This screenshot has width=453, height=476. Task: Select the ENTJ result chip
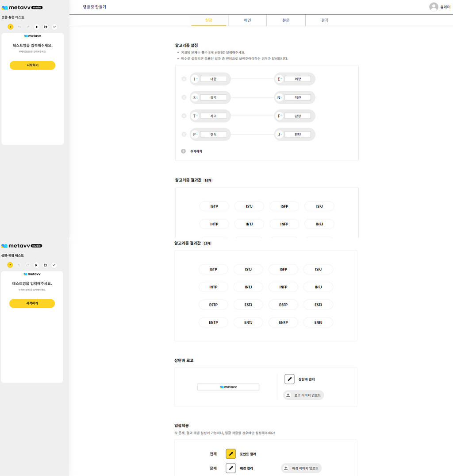[248, 322]
